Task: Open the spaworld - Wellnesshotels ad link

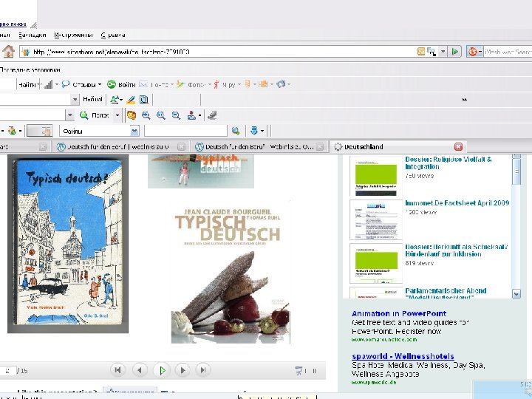Action: coord(403,356)
